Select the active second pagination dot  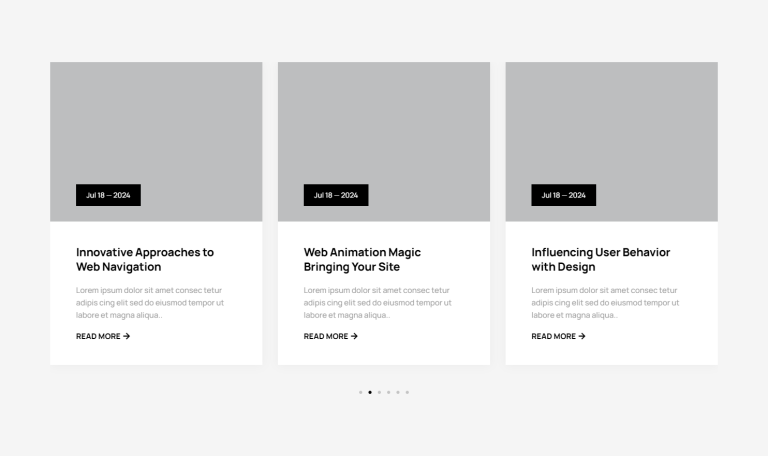click(x=370, y=392)
